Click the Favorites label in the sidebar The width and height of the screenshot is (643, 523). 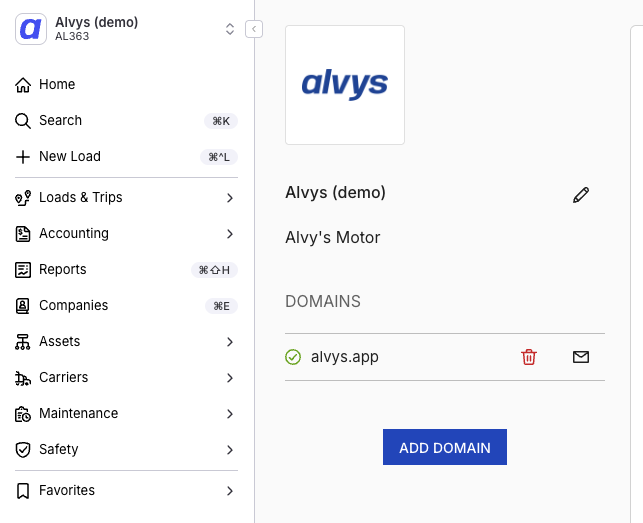tap(67, 491)
